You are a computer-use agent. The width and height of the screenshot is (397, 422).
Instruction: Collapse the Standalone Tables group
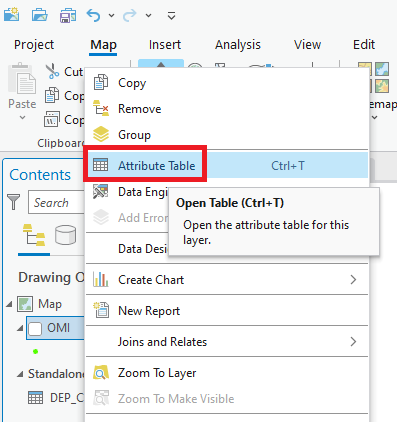tap(20, 374)
